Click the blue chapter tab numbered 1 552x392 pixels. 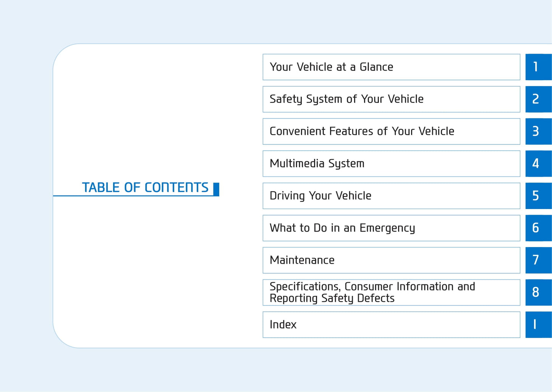[x=538, y=67]
